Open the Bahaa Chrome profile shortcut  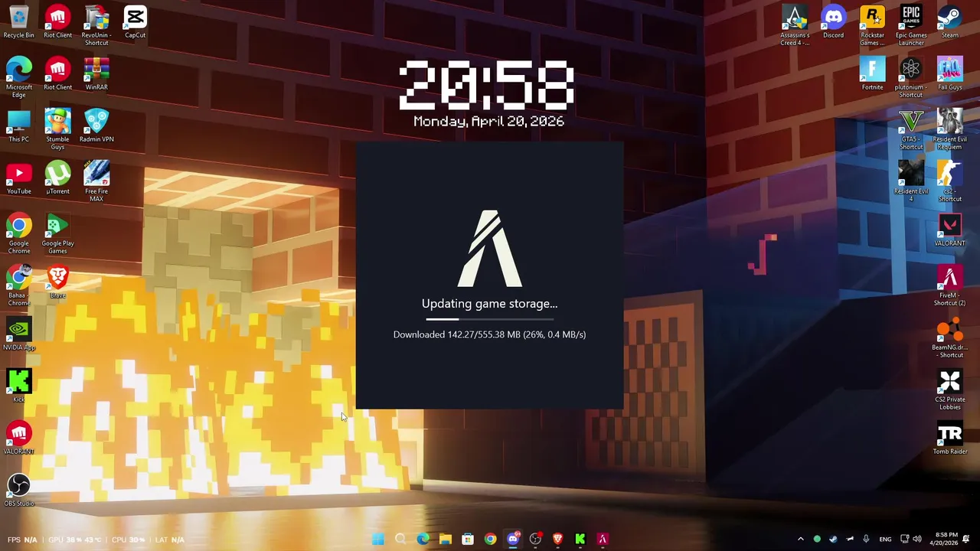pyautogui.click(x=19, y=285)
